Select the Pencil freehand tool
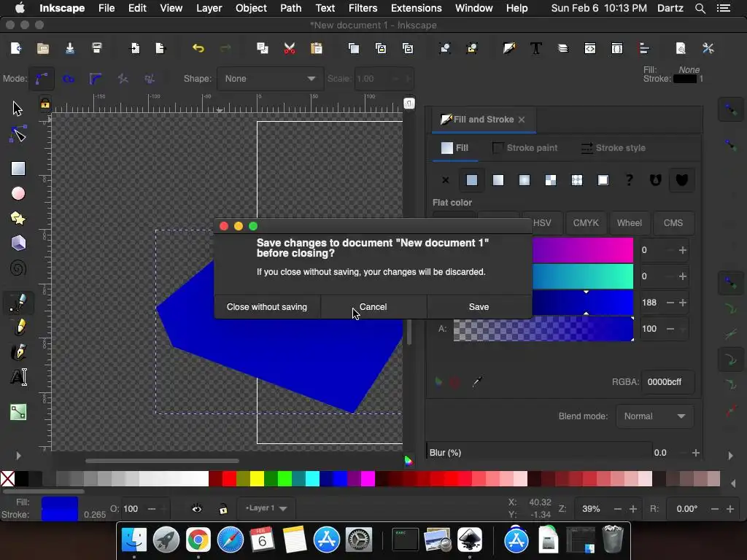 coord(18,328)
